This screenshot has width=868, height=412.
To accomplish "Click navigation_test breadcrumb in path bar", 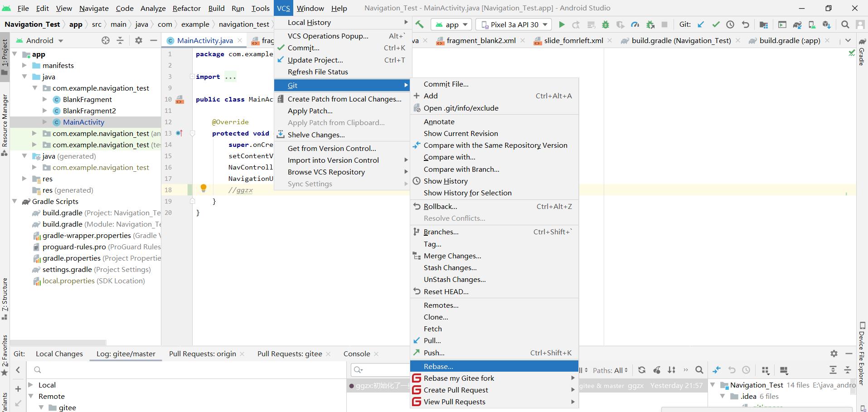I will [x=244, y=24].
